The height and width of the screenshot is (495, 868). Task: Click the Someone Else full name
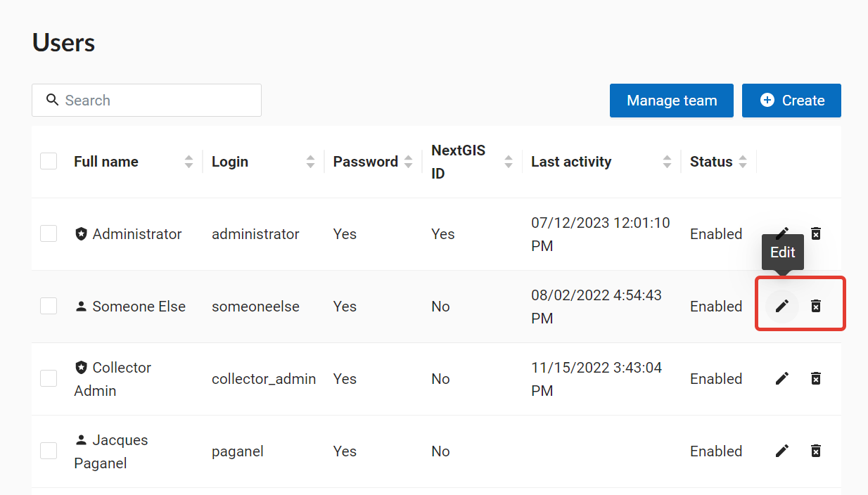coord(139,307)
